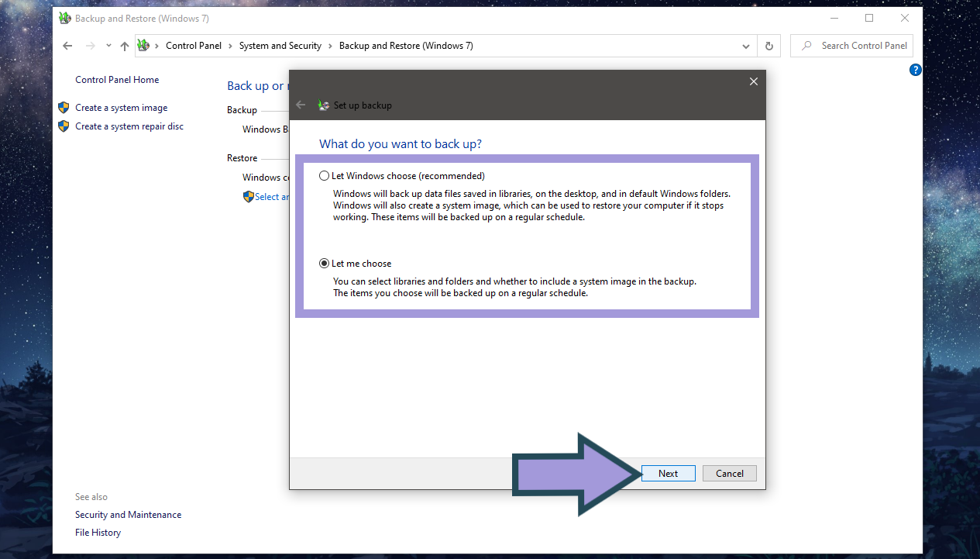Open Control Panel breadcrumb

click(194, 46)
